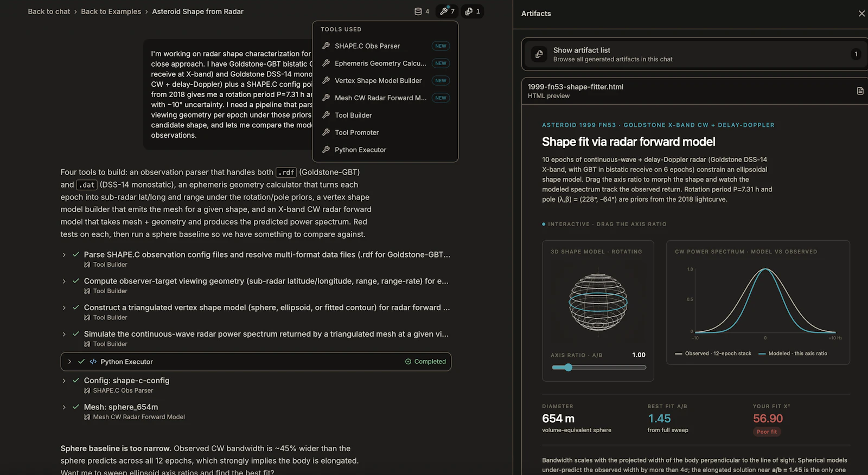Click wrench icon beside Vertex Shape Model Builder
Image resolution: width=868 pixels, height=475 pixels.
tap(326, 81)
